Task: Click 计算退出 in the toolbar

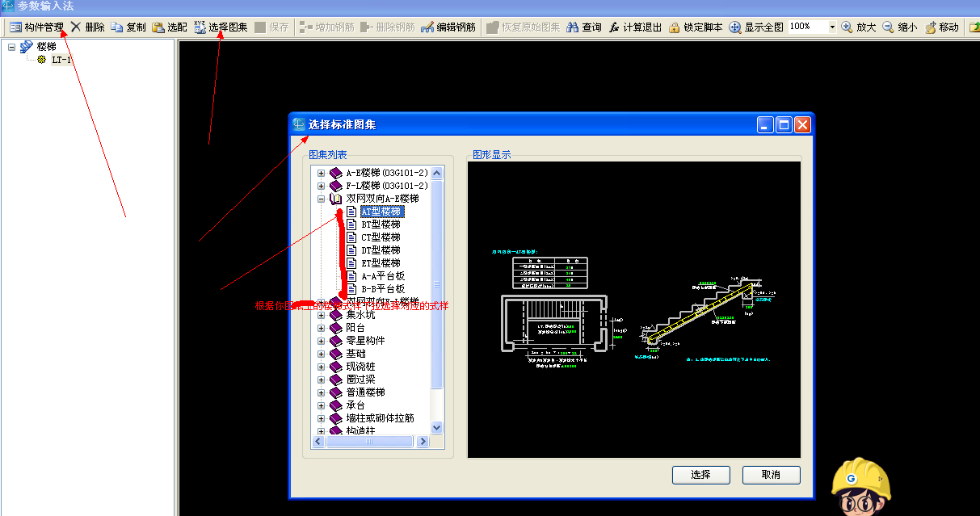Action: point(634,27)
